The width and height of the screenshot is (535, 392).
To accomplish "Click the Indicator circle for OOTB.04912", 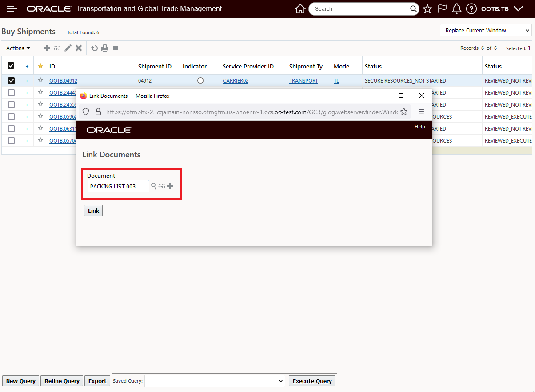I will pos(200,80).
